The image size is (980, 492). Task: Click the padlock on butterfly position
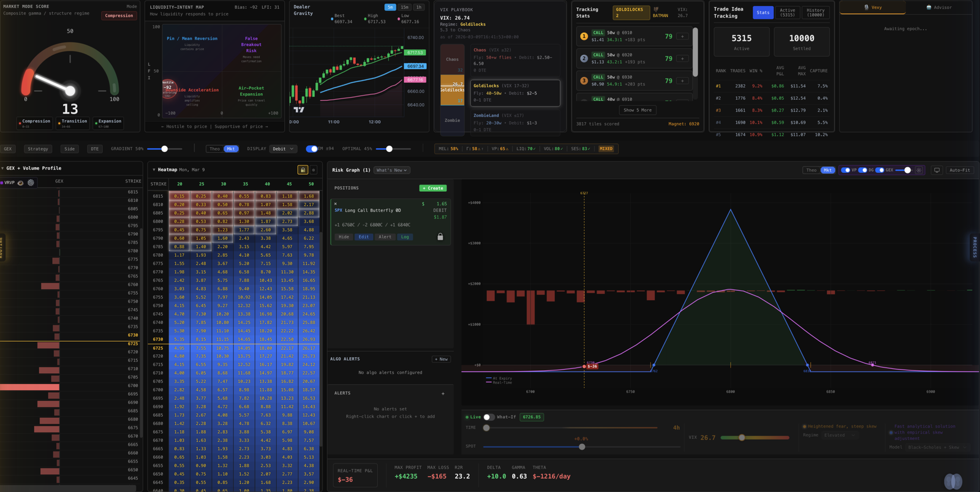440,237
